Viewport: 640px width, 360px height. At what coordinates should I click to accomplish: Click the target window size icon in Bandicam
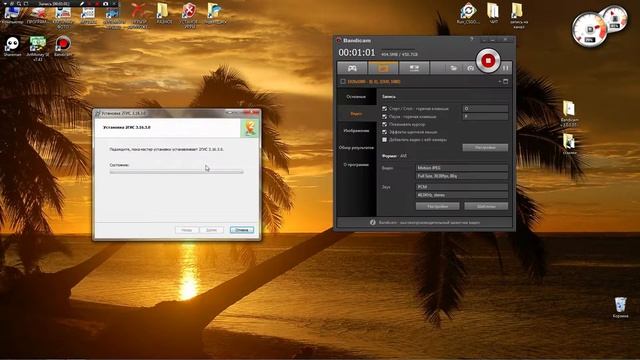(506, 82)
